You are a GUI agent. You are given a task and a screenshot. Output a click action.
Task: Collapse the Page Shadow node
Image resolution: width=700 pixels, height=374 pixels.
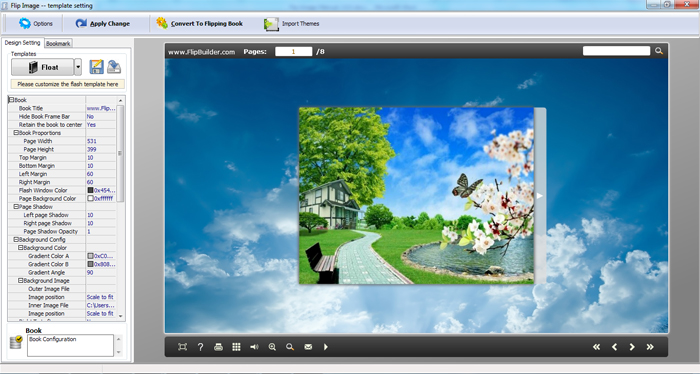[x=16, y=207]
